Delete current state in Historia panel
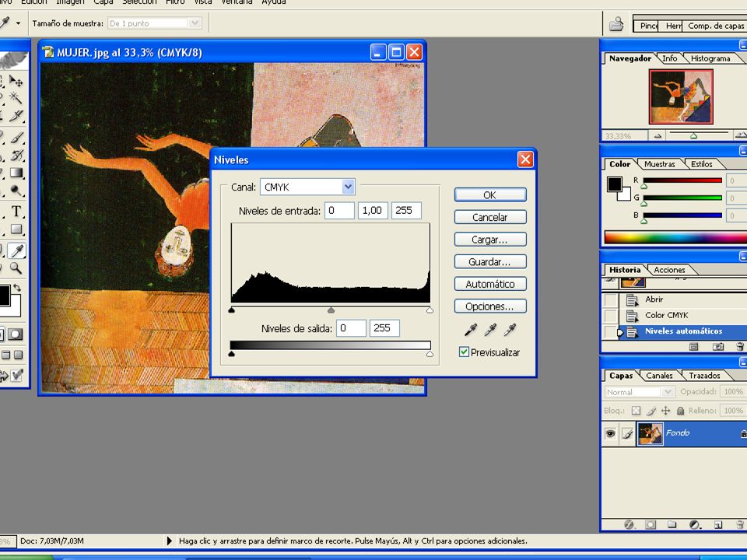The image size is (747, 560). point(740,347)
